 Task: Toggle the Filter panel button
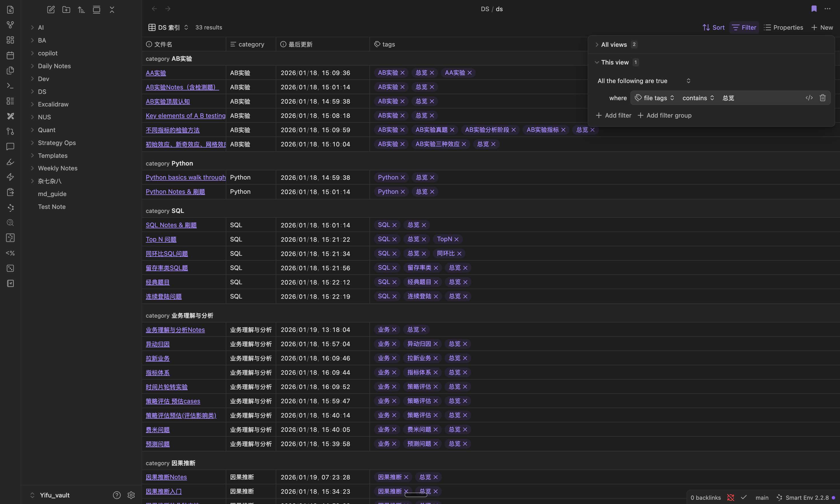click(x=744, y=27)
